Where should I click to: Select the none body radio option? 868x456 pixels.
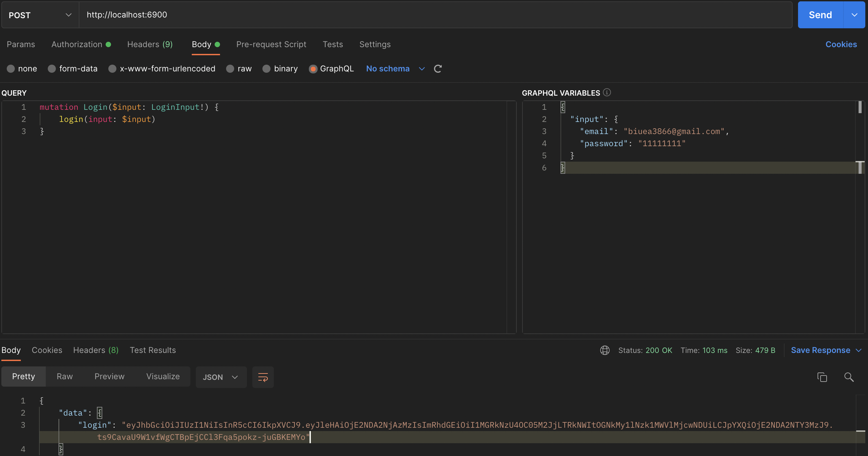point(11,69)
